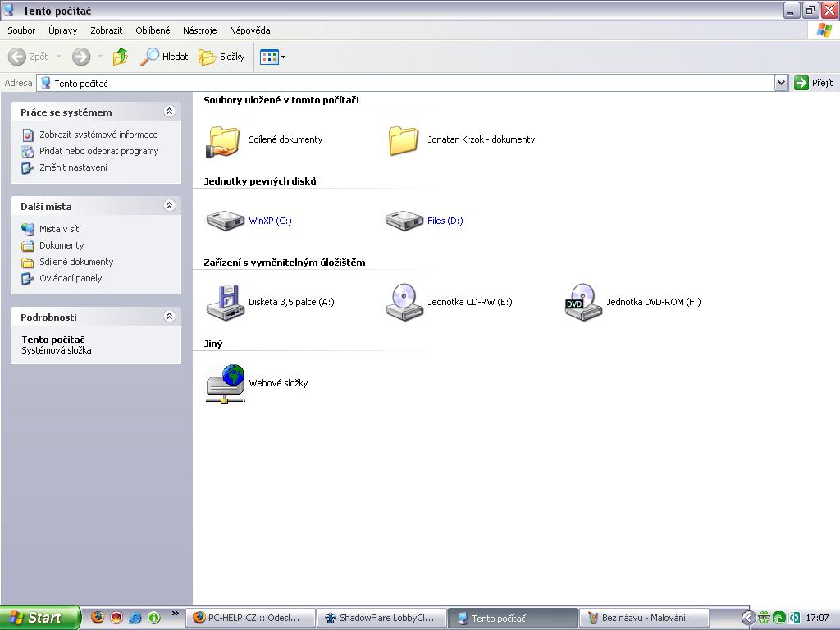Click the Zobrazit systémové informace icon
This screenshot has height=630, width=840.
[x=28, y=135]
